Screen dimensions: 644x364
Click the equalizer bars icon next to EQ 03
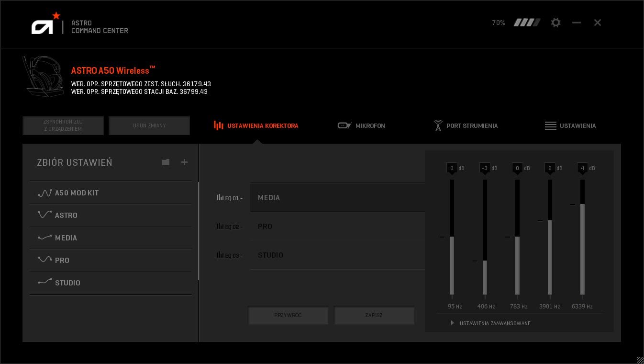coord(220,255)
